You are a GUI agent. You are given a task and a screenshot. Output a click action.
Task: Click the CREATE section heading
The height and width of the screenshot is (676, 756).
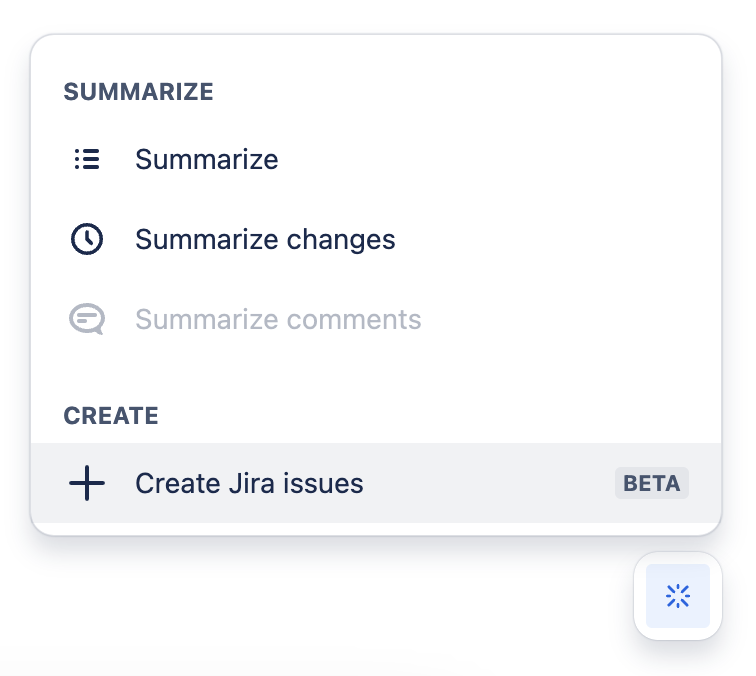[x=111, y=416]
